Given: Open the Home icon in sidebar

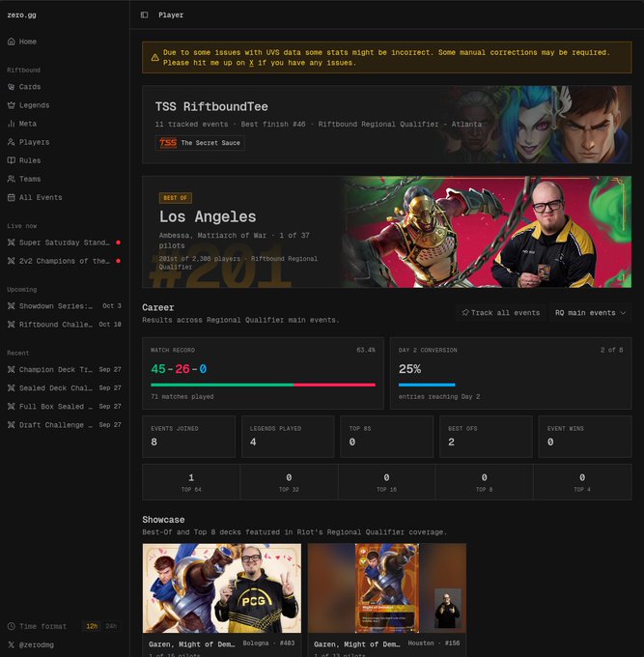Looking at the screenshot, I should (12, 42).
